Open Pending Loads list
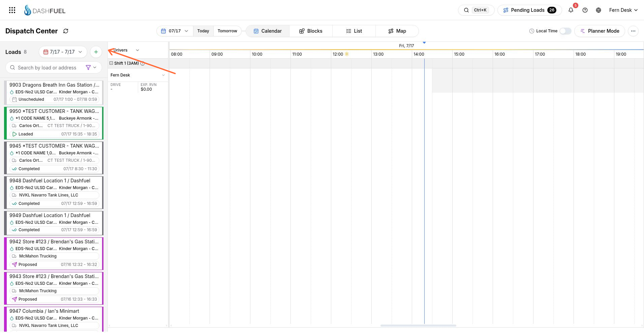 [529, 10]
